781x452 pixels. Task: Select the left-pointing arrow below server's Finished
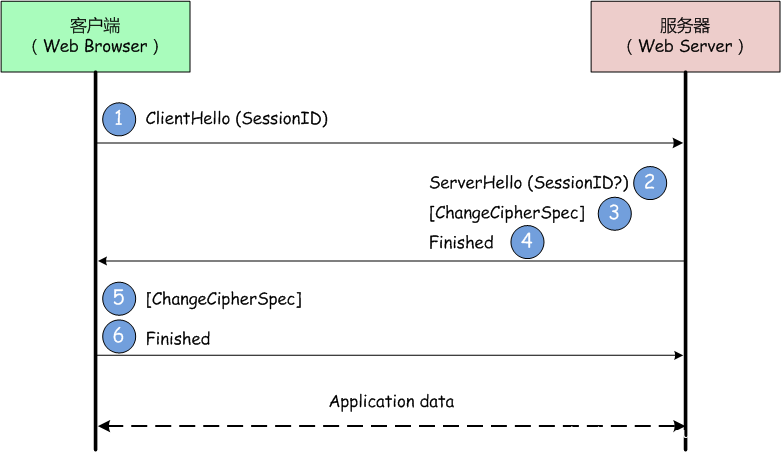click(391, 261)
